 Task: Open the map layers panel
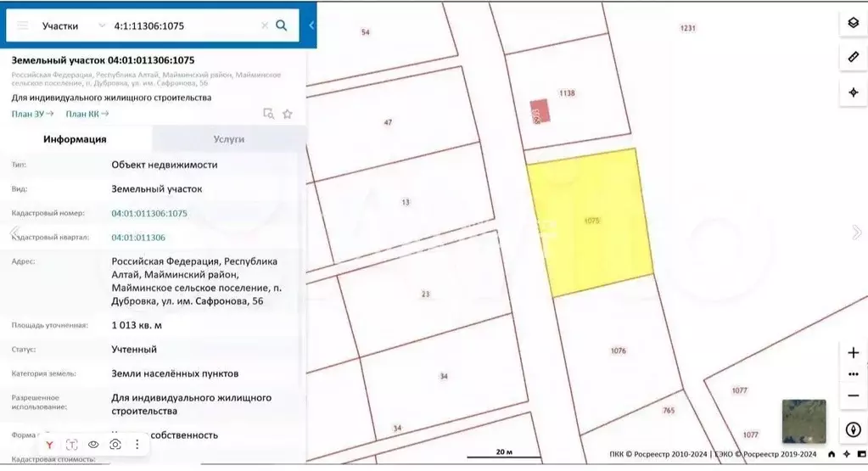(x=853, y=24)
